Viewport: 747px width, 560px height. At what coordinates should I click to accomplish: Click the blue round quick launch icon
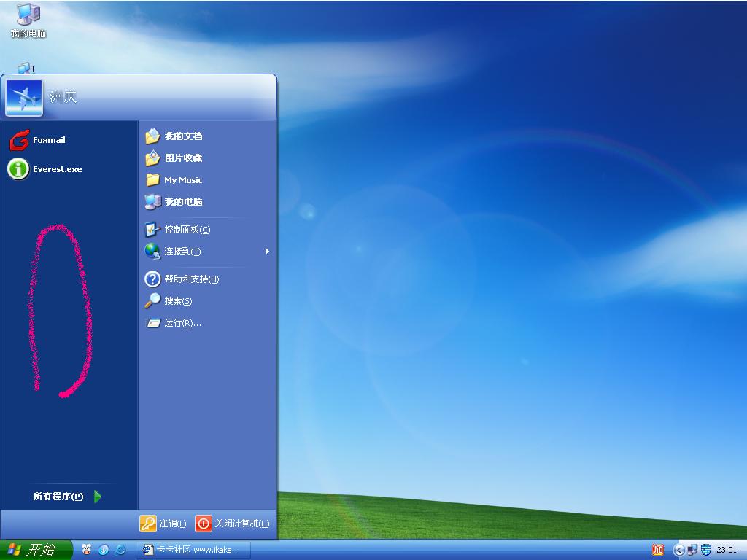coord(104,550)
